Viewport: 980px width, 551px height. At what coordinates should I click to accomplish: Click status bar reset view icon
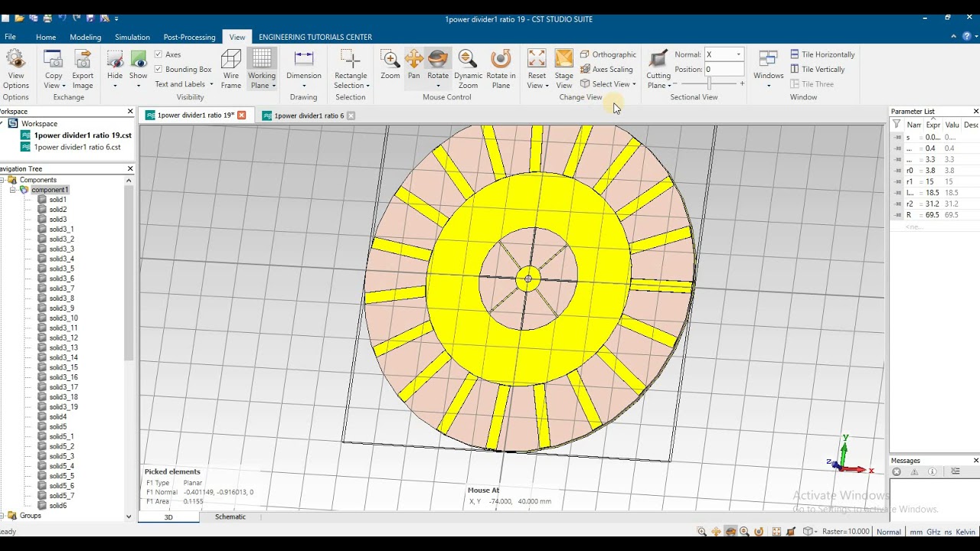coord(776,532)
